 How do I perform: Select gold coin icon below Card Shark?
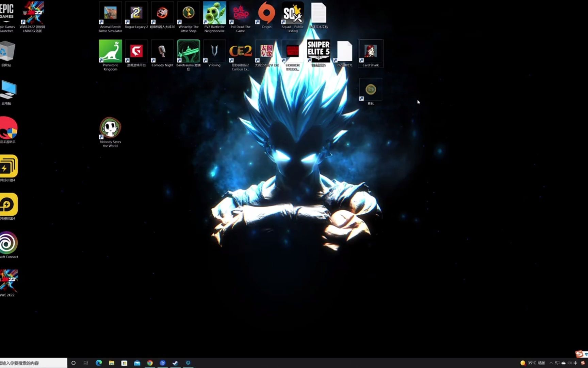coord(371,92)
